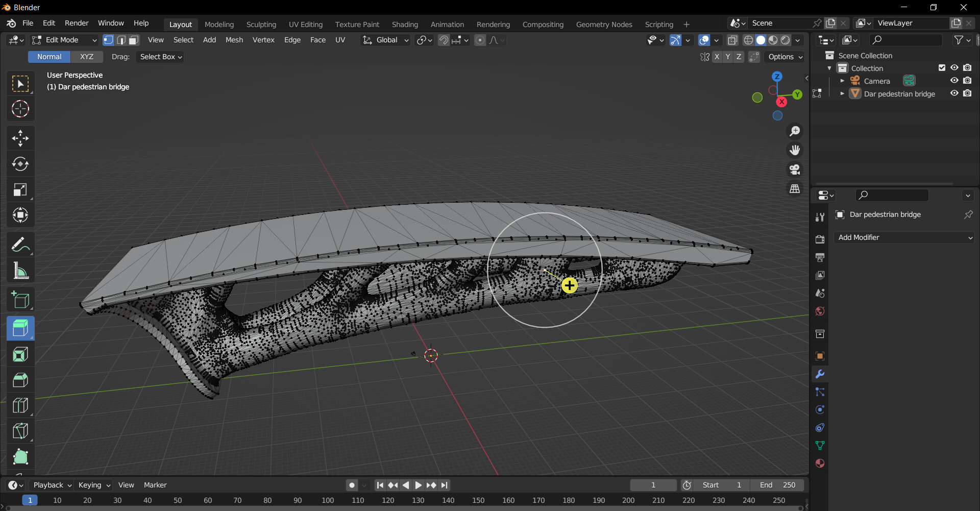The width and height of the screenshot is (980, 511).
Task: Toggle Camera visibility eye icon
Action: (x=954, y=81)
